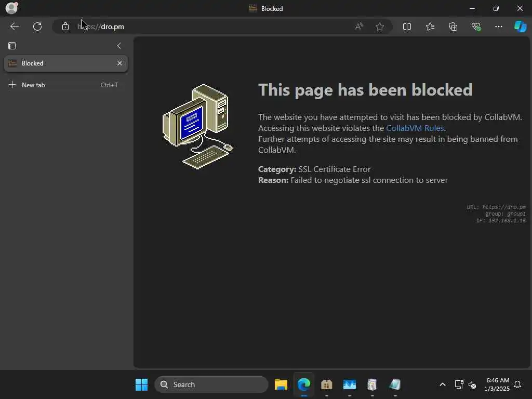Click the 'Category: SSL Certificate Error' text

(x=314, y=169)
